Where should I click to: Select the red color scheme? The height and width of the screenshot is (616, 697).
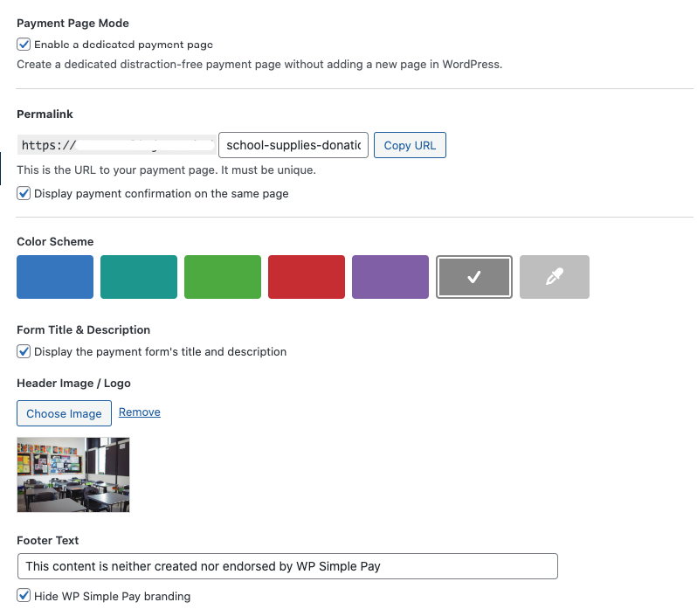click(x=307, y=277)
